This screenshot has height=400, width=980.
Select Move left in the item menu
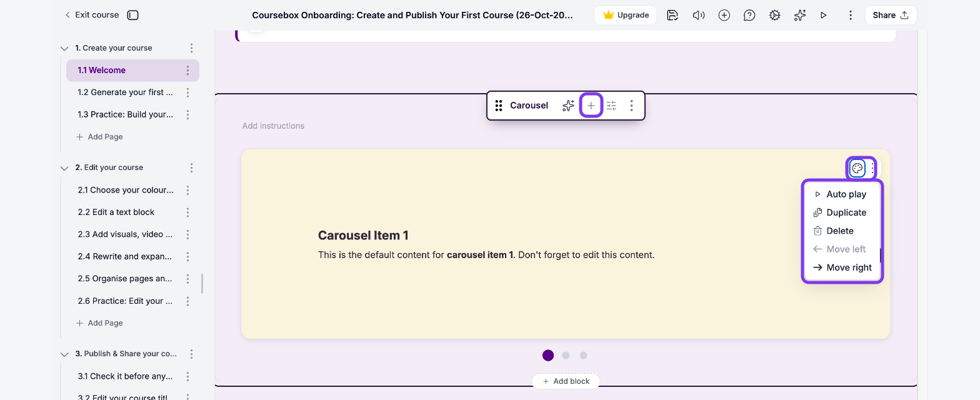coord(841,249)
